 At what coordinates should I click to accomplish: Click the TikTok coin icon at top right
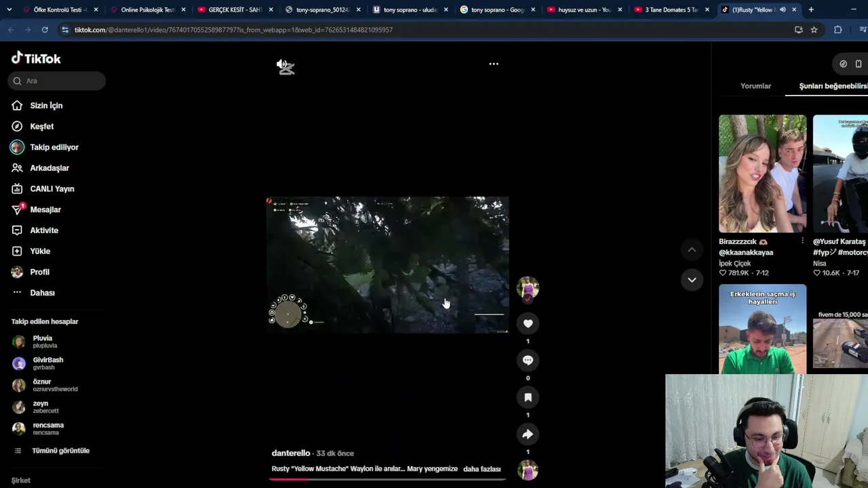843,64
